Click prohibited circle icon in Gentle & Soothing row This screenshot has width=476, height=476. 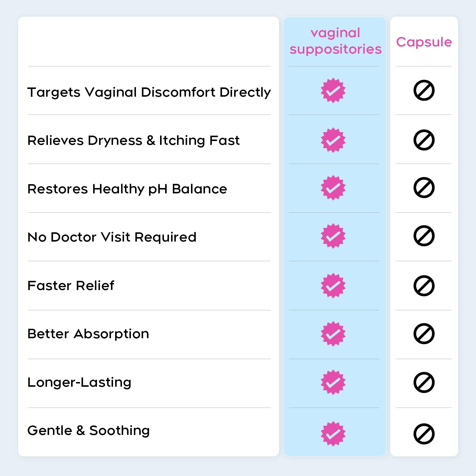(424, 434)
